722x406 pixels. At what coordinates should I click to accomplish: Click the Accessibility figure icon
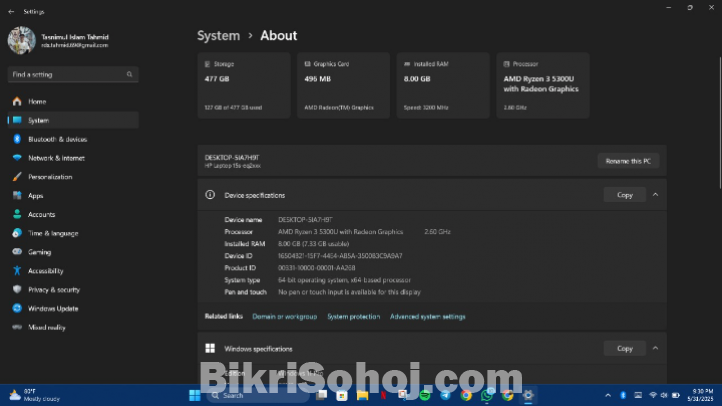coord(17,271)
